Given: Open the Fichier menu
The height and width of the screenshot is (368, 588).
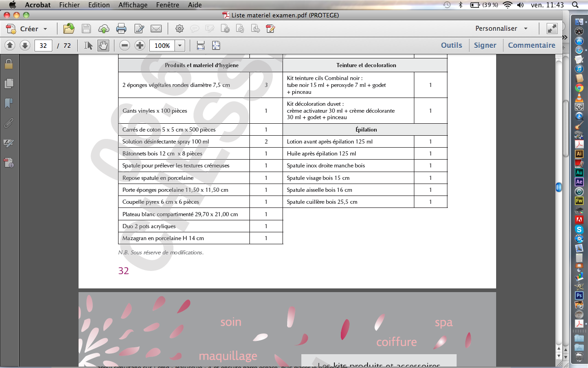Looking at the screenshot, I should click(69, 5).
